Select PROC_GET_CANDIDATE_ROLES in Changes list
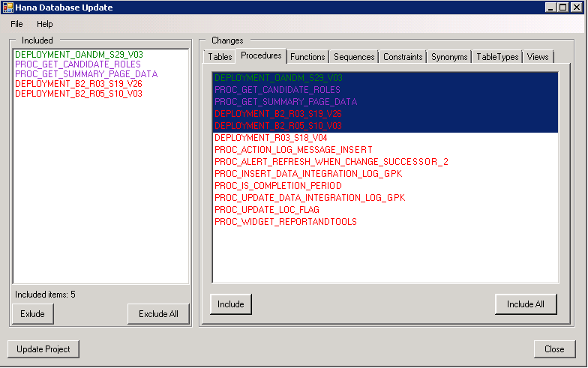The image size is (588, 368). pos(385,90)
